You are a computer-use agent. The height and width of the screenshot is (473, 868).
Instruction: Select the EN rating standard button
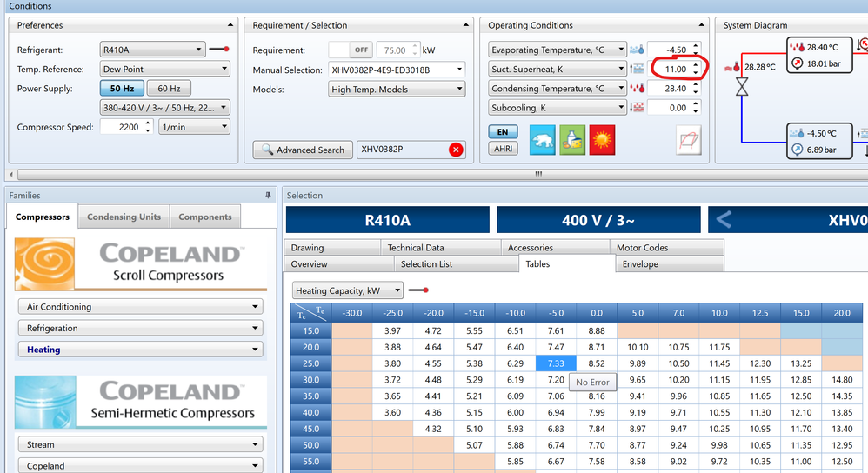pos(503,132)
